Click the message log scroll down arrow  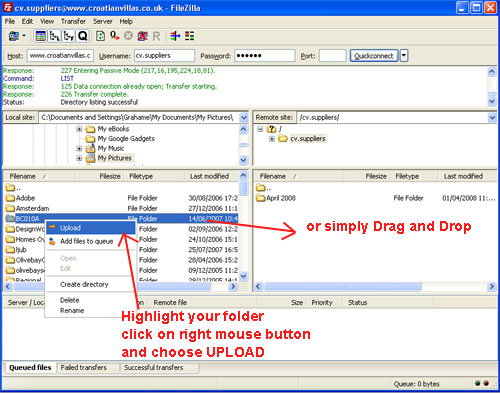coord(492,102)
